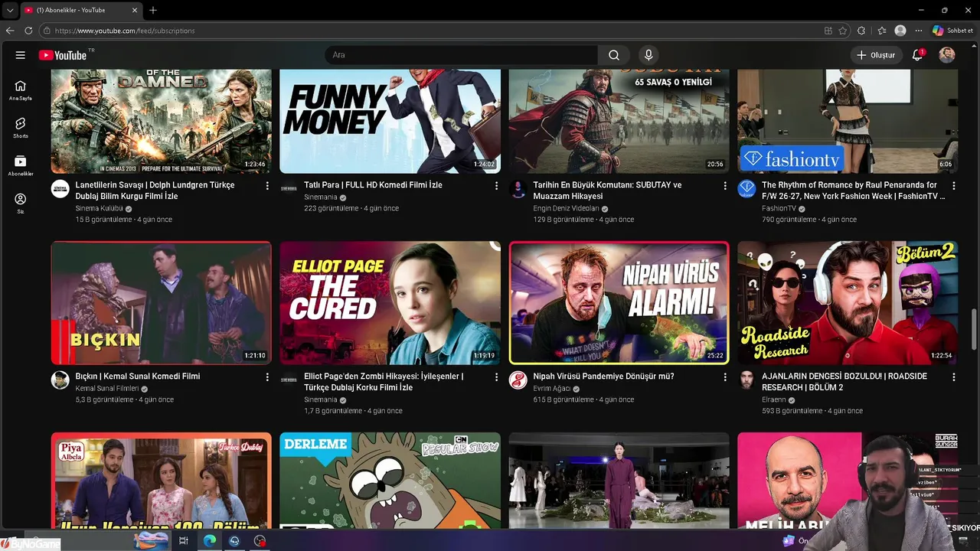This screenshot has width=980, height=551.
Task: Open the options menu for the İyileşenler video
Action: point(496,377)
